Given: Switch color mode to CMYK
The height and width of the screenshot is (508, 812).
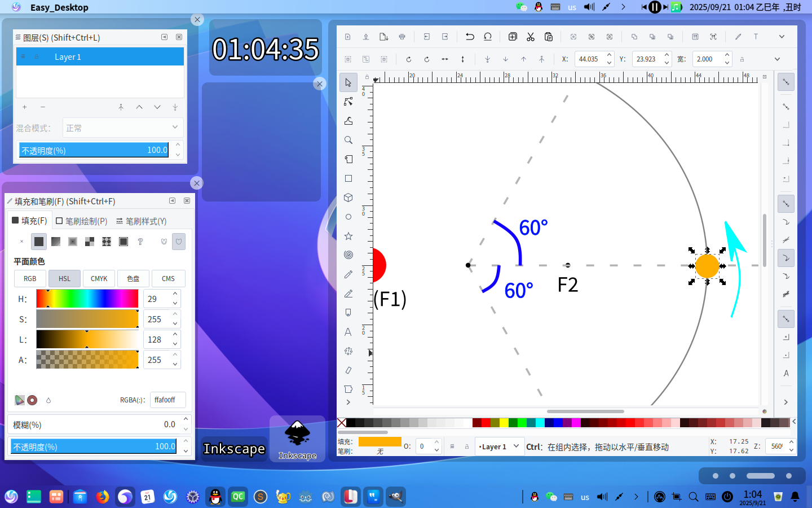Looking at the screenshot, I should pos(99,279).
